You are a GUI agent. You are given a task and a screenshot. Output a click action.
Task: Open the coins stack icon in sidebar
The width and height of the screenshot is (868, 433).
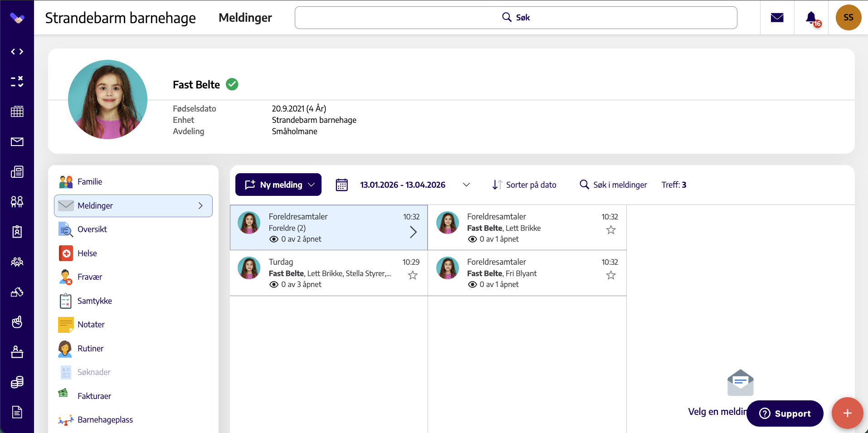pyautogui.click(x=17, y=382)
